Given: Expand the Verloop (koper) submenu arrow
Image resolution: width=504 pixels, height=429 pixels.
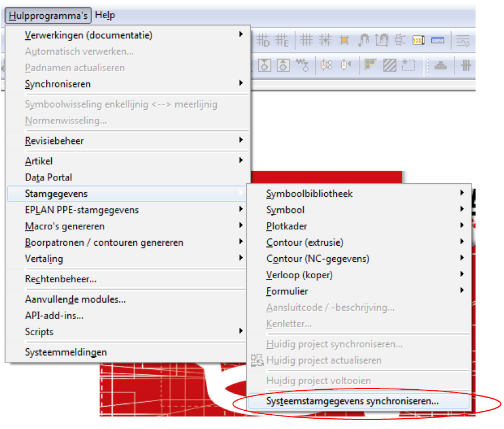Looking at the screenshot, I should click(x=462, y=274).
